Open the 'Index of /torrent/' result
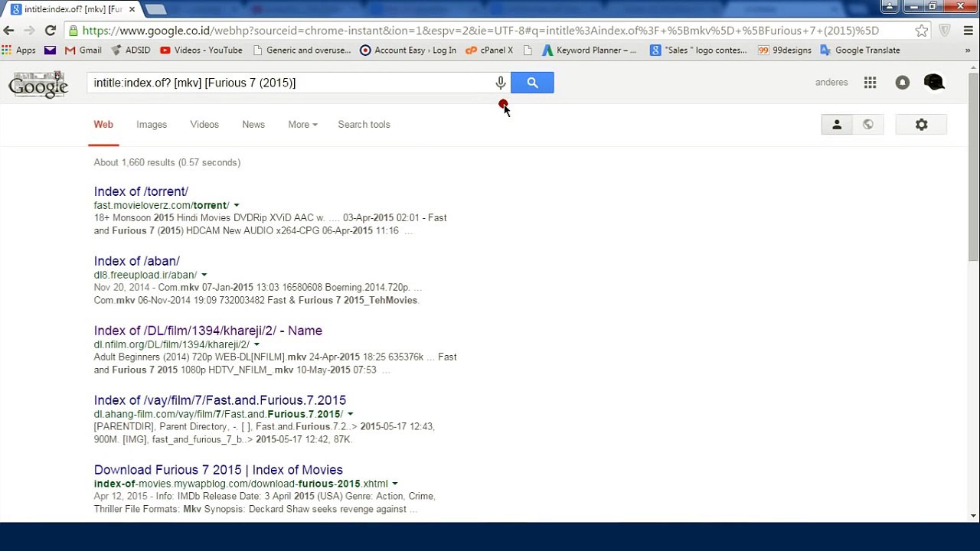The image size is (980, 551). 141,191
